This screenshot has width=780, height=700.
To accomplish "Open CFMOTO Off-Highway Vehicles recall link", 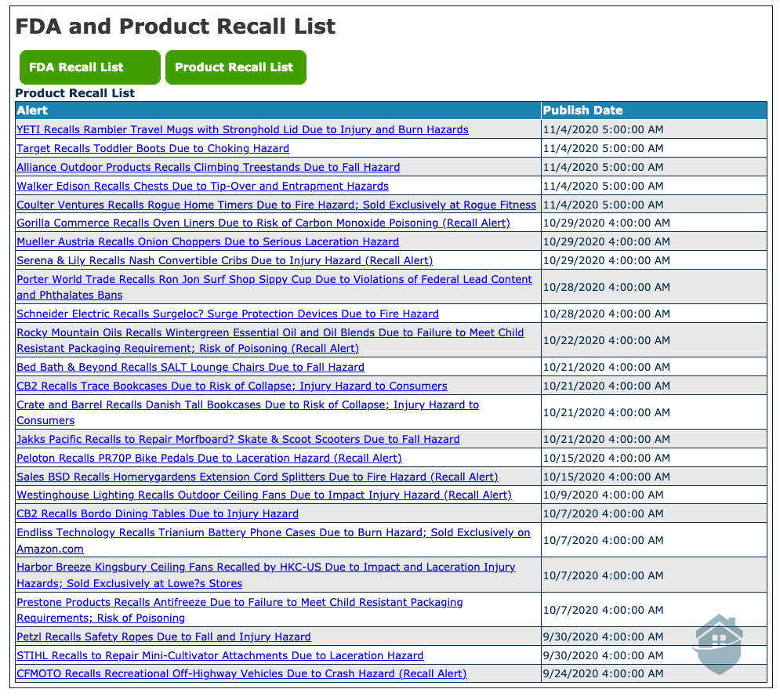I will tap(241, 673).
